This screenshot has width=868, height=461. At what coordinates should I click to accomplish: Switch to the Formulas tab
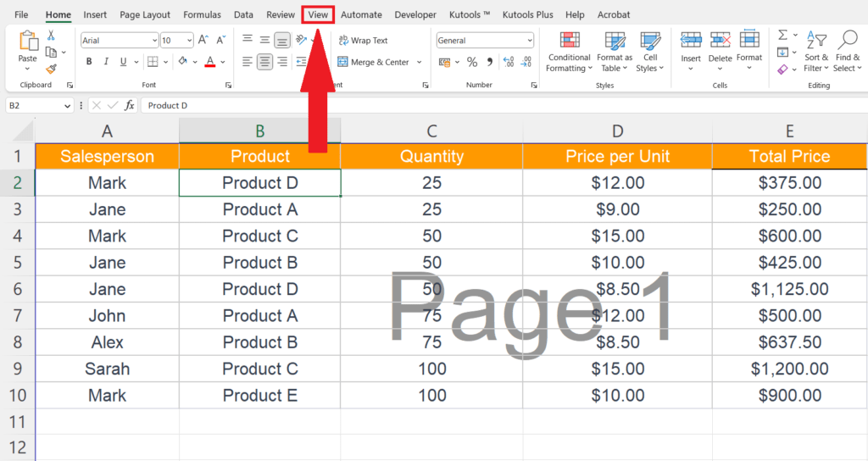202,15
